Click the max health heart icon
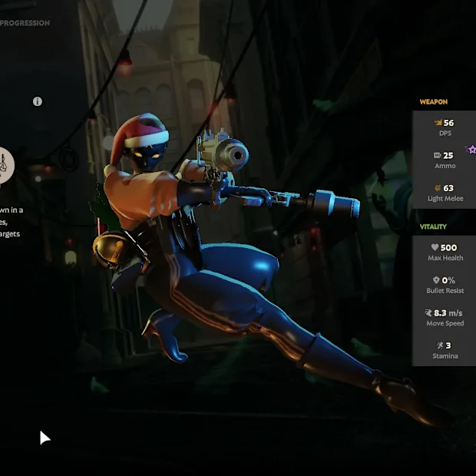This screenshot has height=476, width=476. pyautogui.click(x=435, y=247)
